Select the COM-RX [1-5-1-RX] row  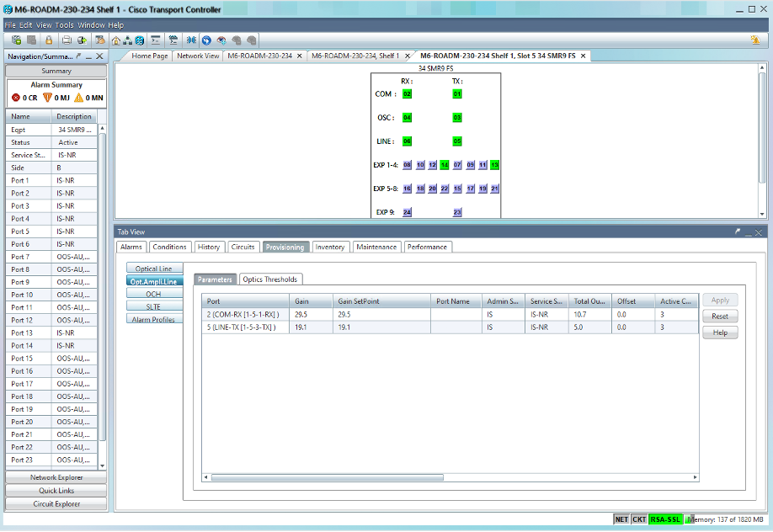point(450,315)
